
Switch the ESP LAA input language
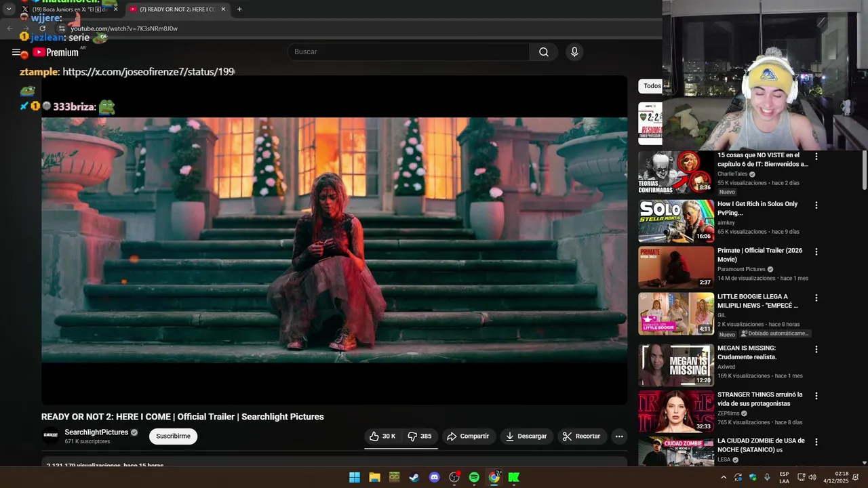point(784,477)
